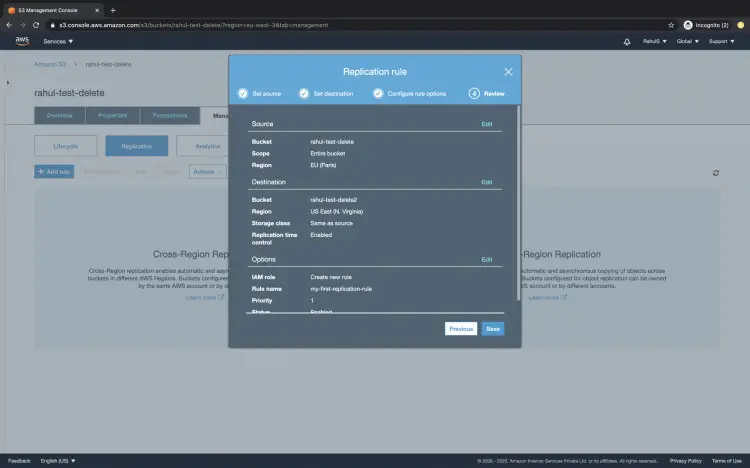Viewport: 750px width, 468px height.
Task: Switch to the Properties tab
Action: pyautogui.click(x=112, y=115)
